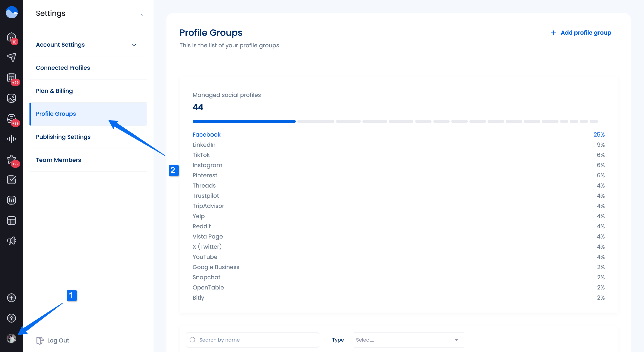Click the YouTube row label
The width and height of the screenshot is (644, 352).
point(205,257)
